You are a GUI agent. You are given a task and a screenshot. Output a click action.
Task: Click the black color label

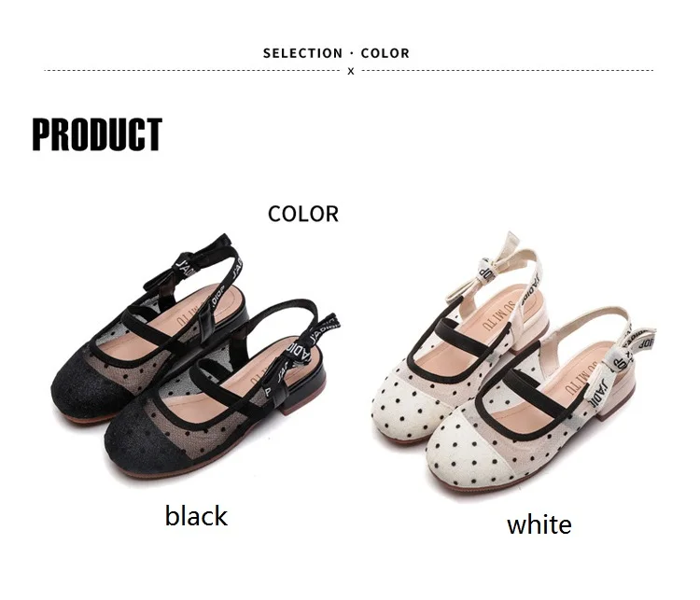pos(196,516)
